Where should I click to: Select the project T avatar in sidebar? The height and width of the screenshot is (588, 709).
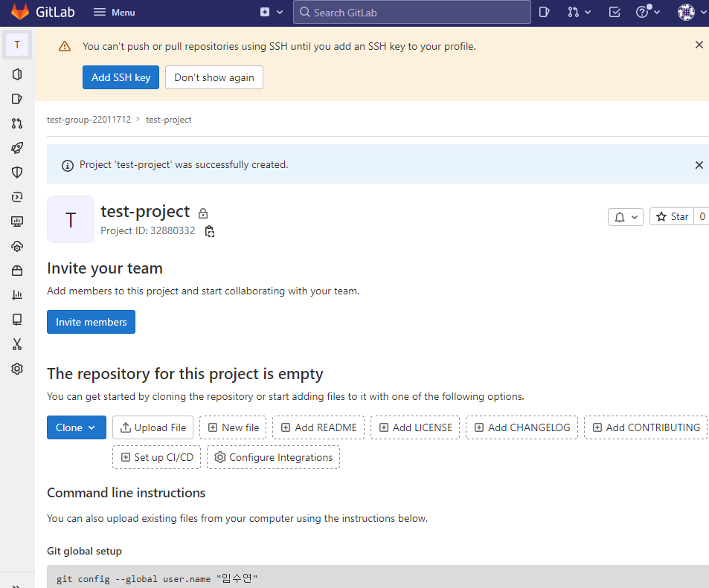coord(17,45)
